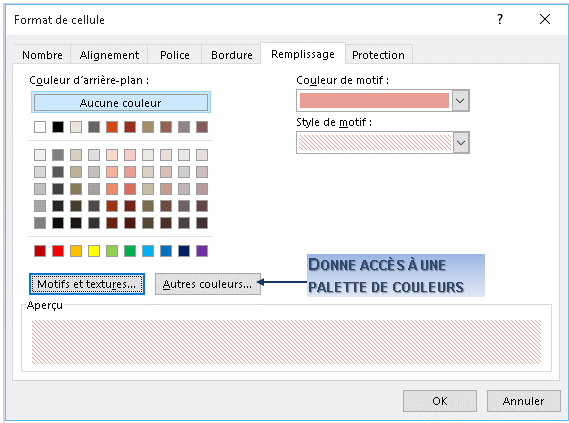569x423 pixels.
Task: Click the help question mark icon
Action: point(500,19)
